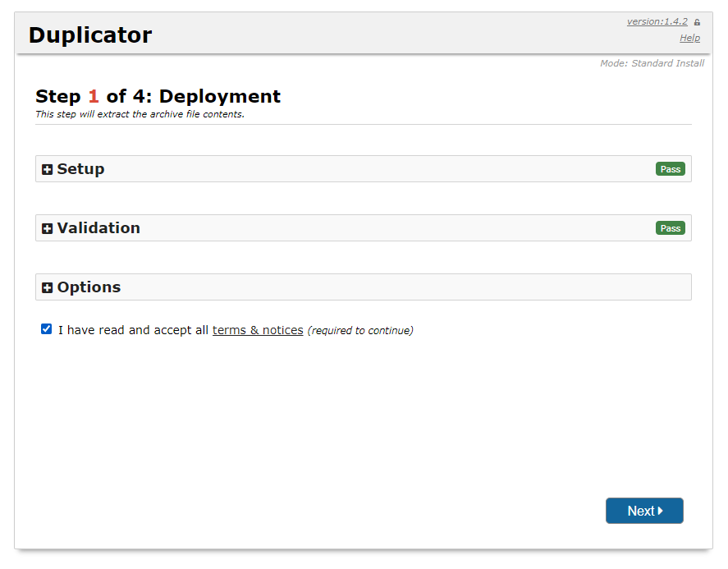Click the plus icon next to Options
The width and height of the screenshot is (728, 569).
[47, 287]
